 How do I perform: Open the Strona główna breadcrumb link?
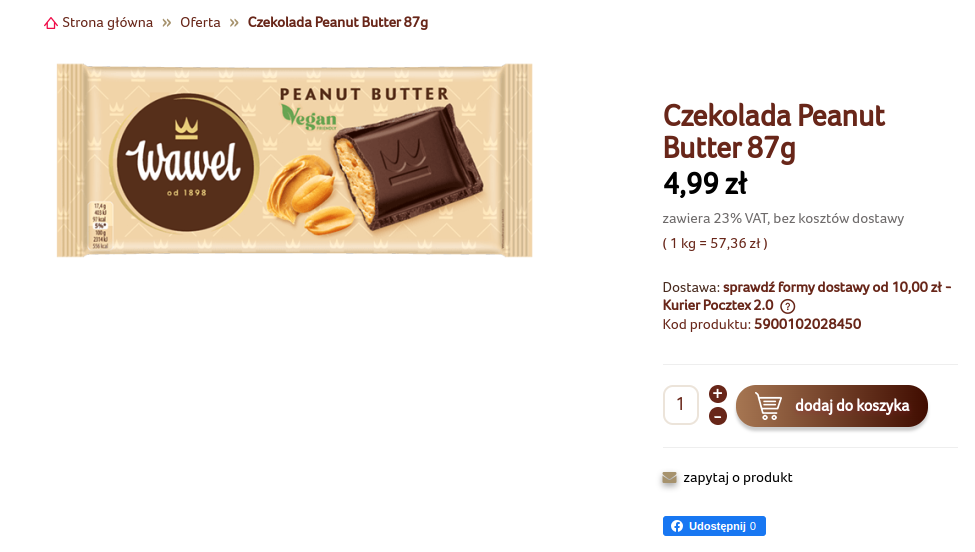click(107, 22)
